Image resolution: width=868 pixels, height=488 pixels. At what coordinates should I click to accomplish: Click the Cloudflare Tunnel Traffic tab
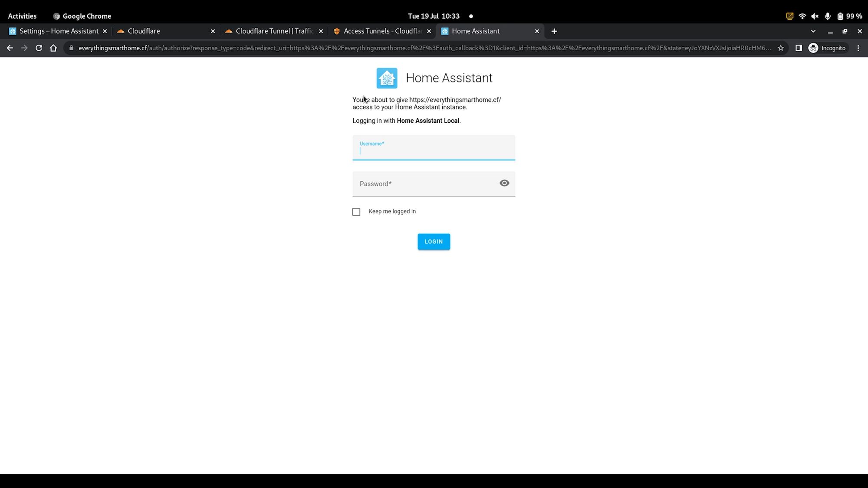click(274, 31)
